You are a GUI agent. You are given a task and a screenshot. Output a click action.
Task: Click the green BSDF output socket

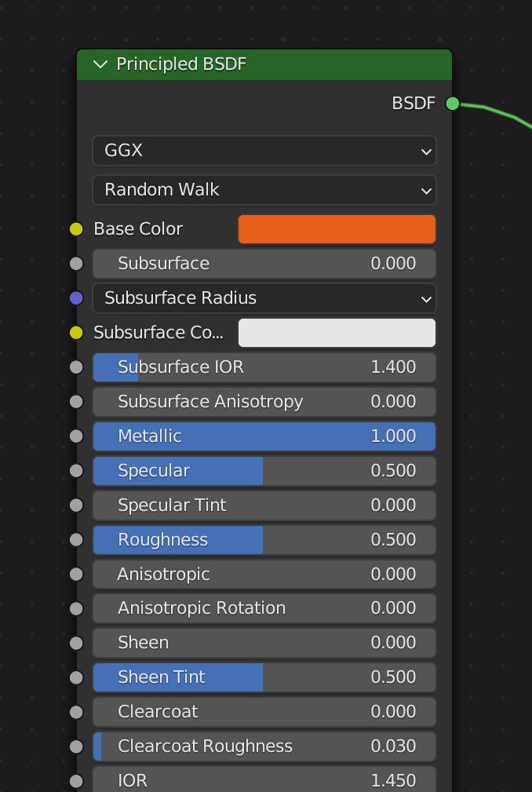[453, 103]
